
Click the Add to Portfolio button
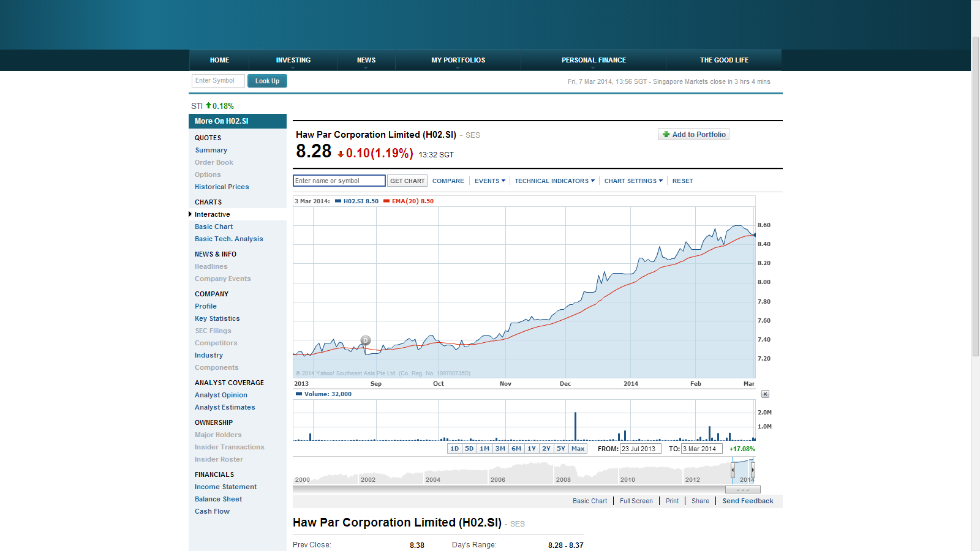click(x=693, y=135)
